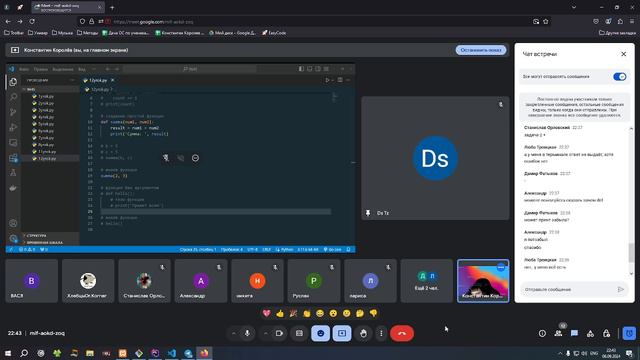The image size is (640, 360).
Task: Click Source Control icon in VS Code
Action: pyautogui.click(x=13, y=112)
